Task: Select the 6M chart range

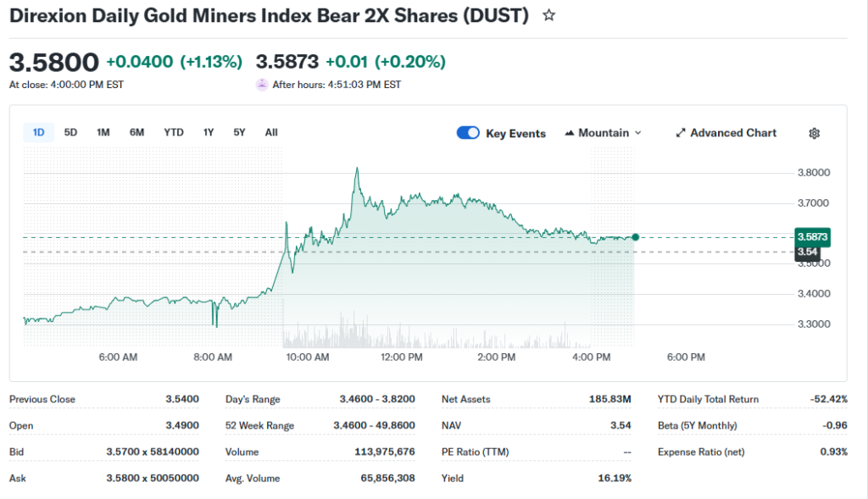Action: click(136, 132)
